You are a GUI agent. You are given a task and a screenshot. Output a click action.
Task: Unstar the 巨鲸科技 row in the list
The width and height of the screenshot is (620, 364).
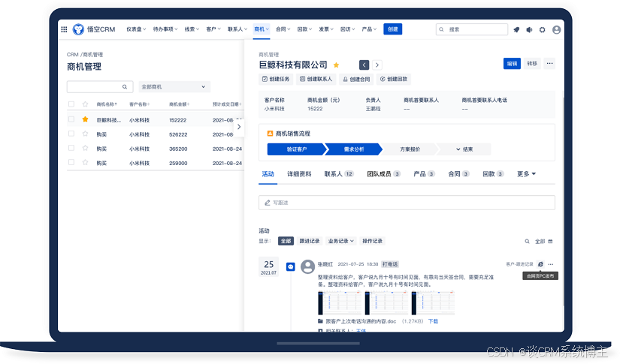point(85,119)
